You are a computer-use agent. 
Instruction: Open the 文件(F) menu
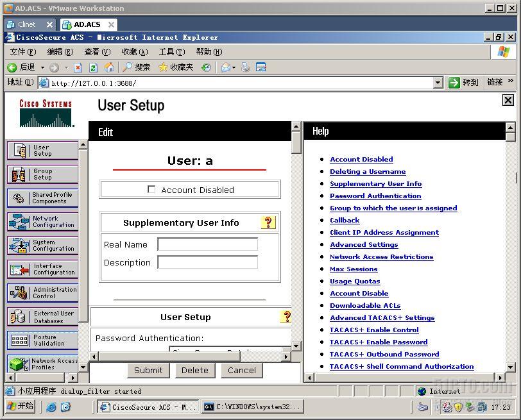pos(23,52)
